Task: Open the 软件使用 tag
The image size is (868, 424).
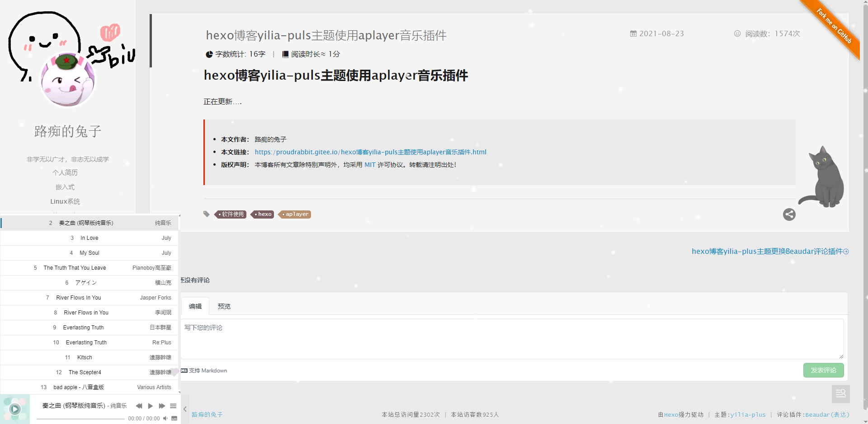Action: [x=231, y=214]
